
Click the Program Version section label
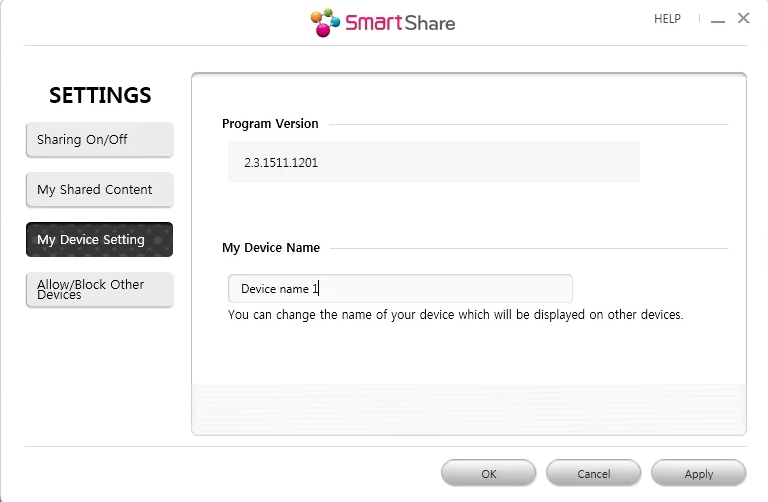[x=270, y=124]
